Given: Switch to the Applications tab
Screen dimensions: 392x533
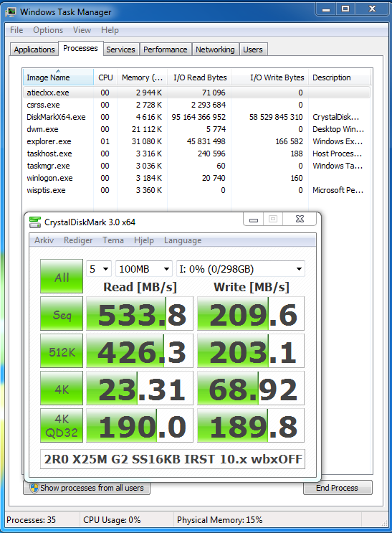Looking at the screenshot, I should pyautogui.click(x=34, y=49).
